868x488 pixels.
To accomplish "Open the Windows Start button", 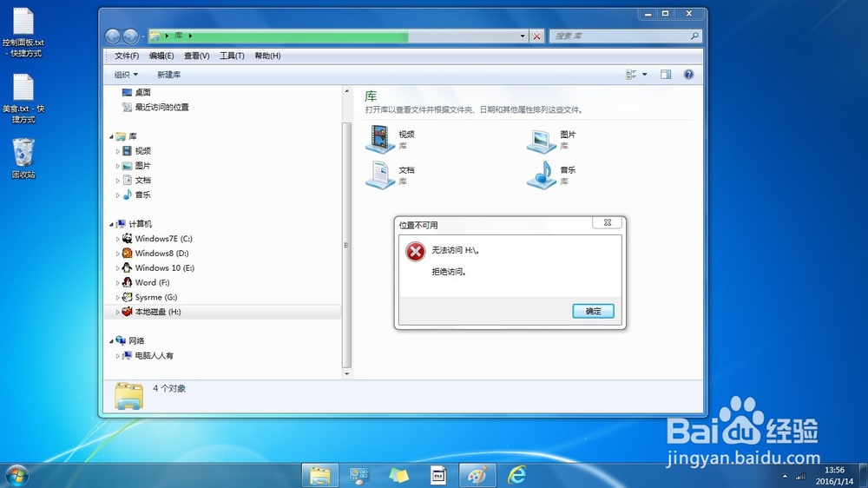I will 16,476.
